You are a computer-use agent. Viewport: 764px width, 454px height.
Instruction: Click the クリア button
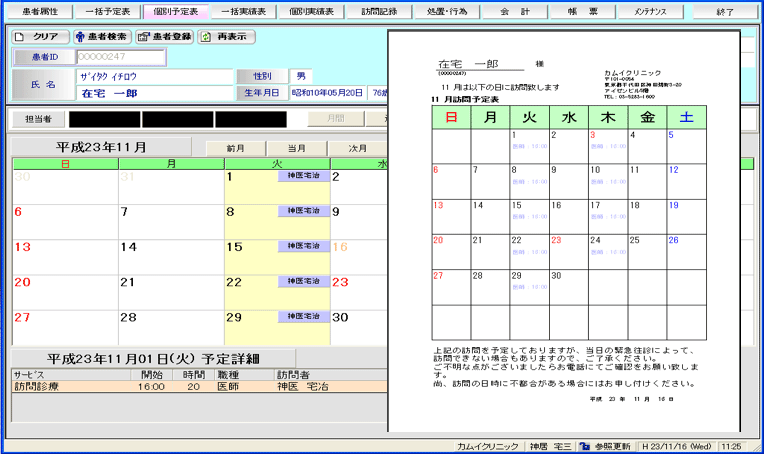(x=41, y=37)
